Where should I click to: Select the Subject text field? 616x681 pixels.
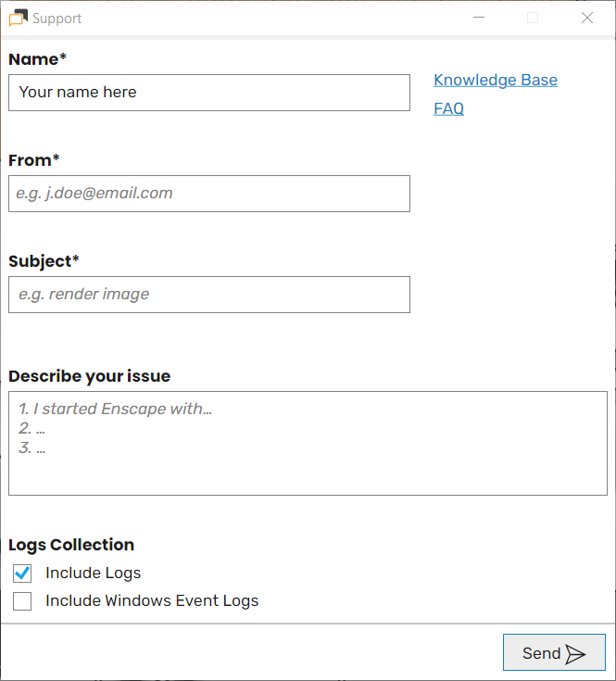(209, 295)
